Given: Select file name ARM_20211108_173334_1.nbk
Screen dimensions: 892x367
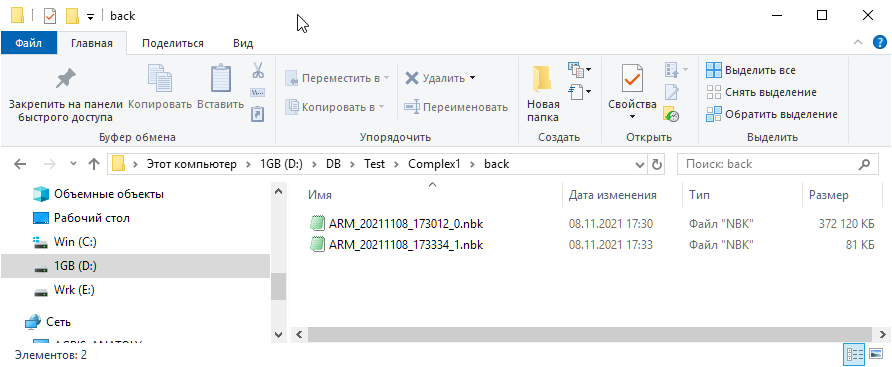Looking at the screenshot, I should pos(406,245).
